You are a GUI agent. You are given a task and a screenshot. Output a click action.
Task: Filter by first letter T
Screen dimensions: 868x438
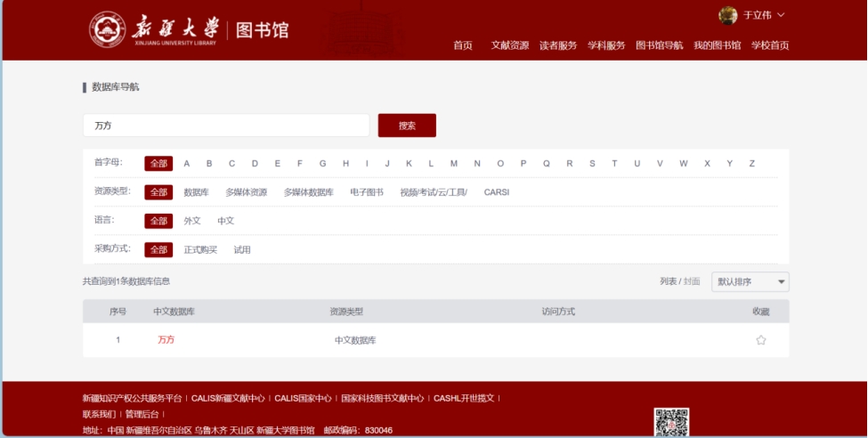(614, 163)
